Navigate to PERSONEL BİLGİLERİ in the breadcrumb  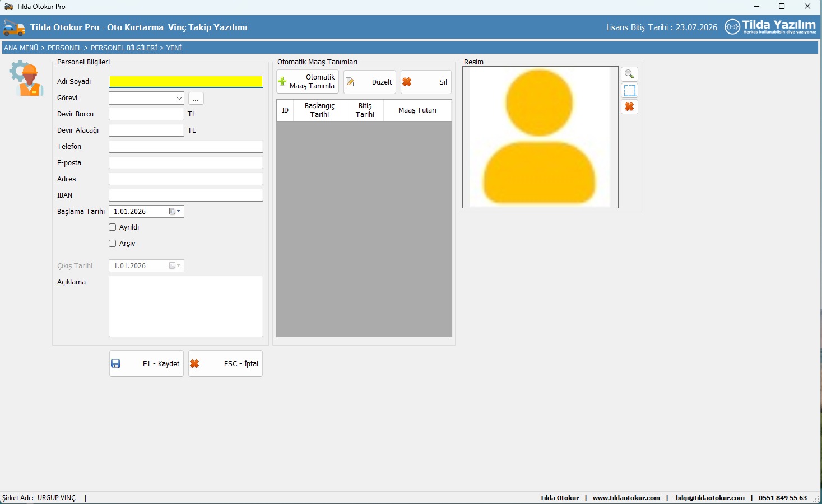tap(124, 48)
